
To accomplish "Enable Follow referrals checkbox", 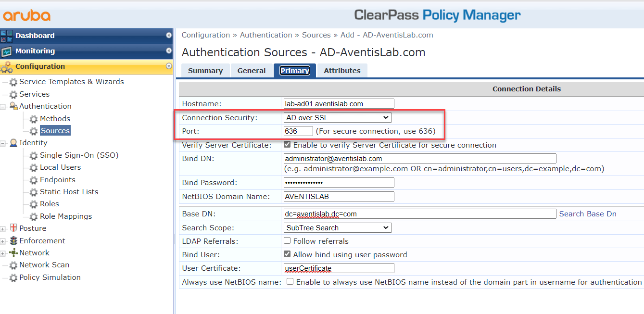I will [287, 241].
